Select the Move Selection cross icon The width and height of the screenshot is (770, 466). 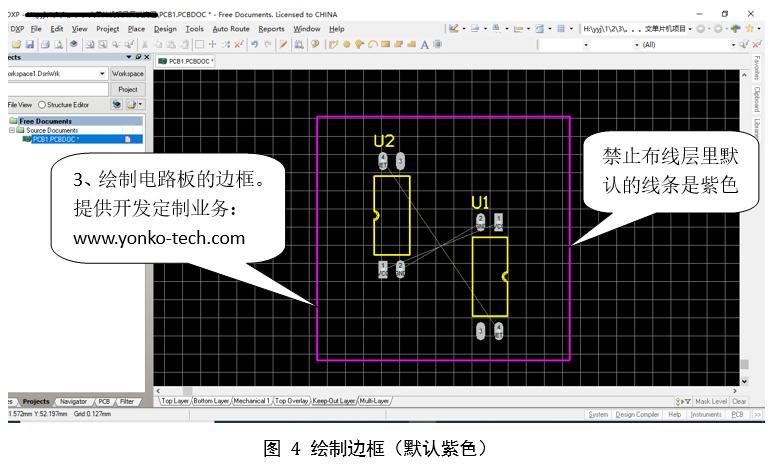pos(213,44)
